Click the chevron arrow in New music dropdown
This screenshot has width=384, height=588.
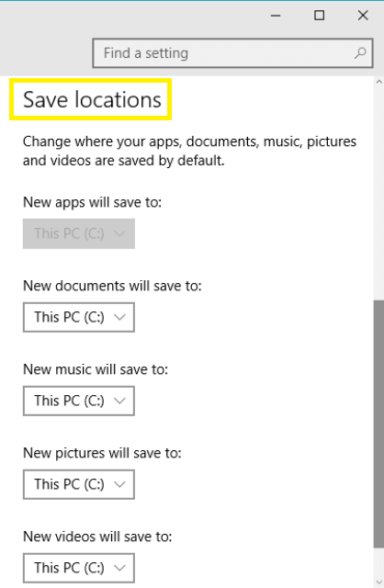[119, 401]
